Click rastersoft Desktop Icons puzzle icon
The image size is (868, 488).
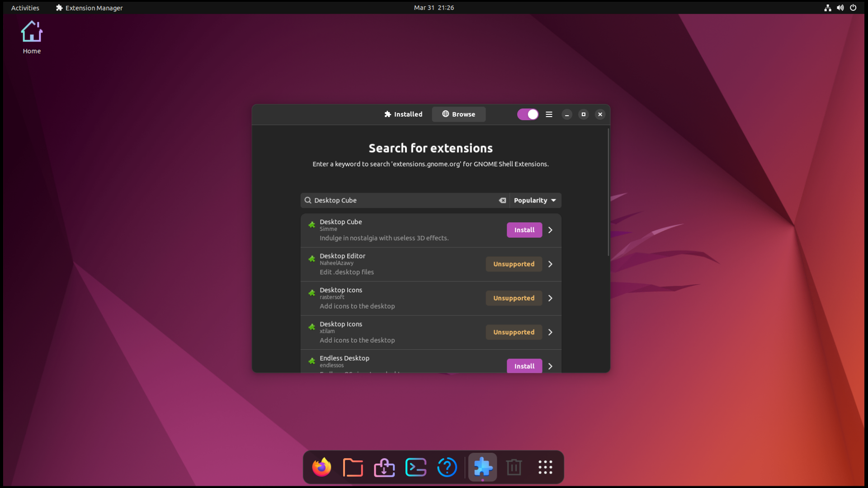click(x=311, y=293)
